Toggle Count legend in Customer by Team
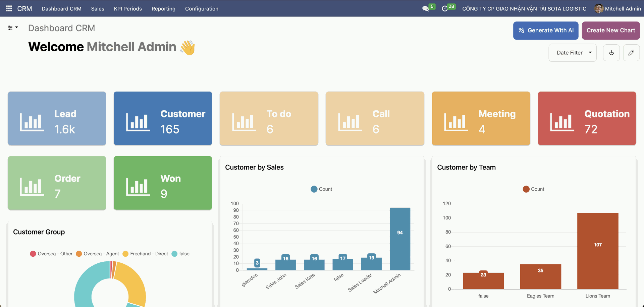This screenshot has height=307, width=644. click(x=533, y=189)
